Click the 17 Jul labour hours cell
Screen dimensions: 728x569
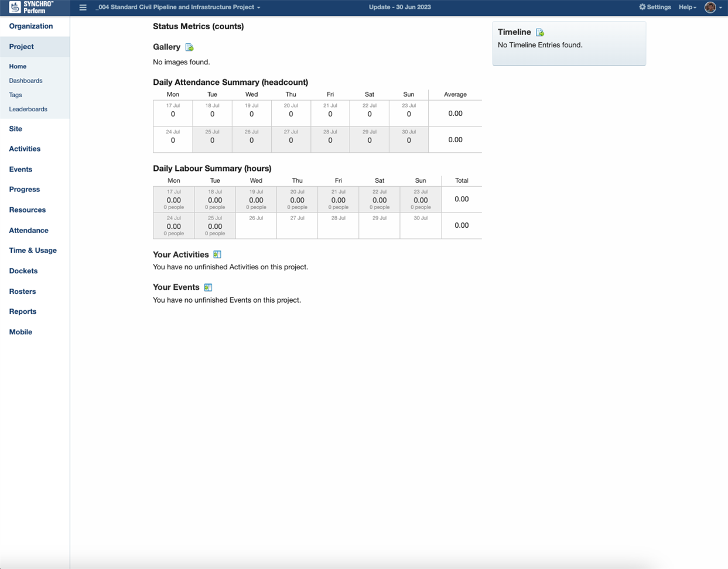pyautogui.click(x=174, y=199)
